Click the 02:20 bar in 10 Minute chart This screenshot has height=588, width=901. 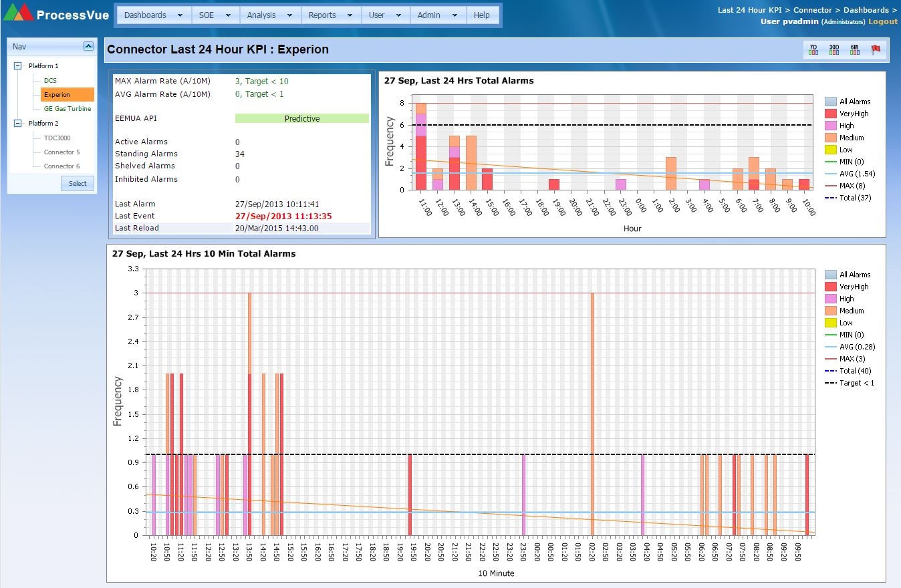tap(592, 414)
